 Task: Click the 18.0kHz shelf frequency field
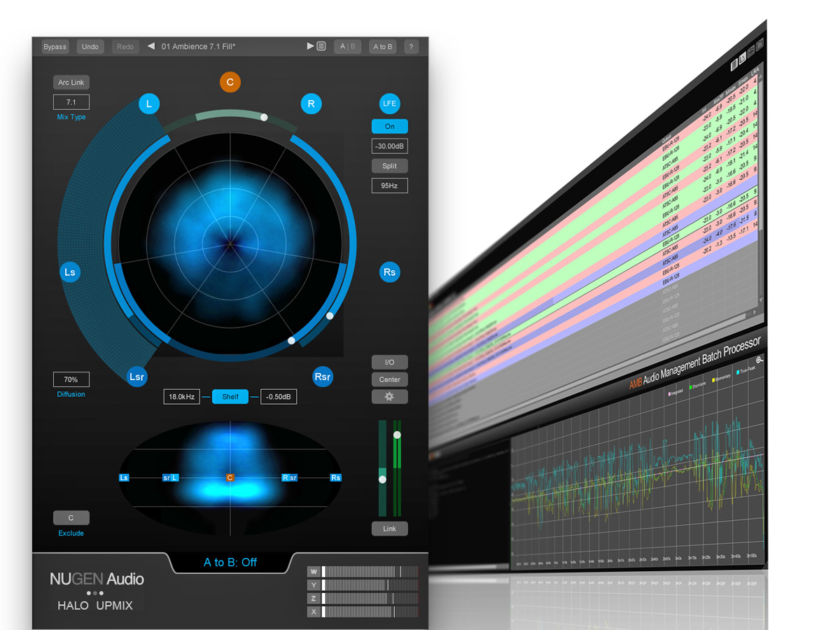point(181,397)
